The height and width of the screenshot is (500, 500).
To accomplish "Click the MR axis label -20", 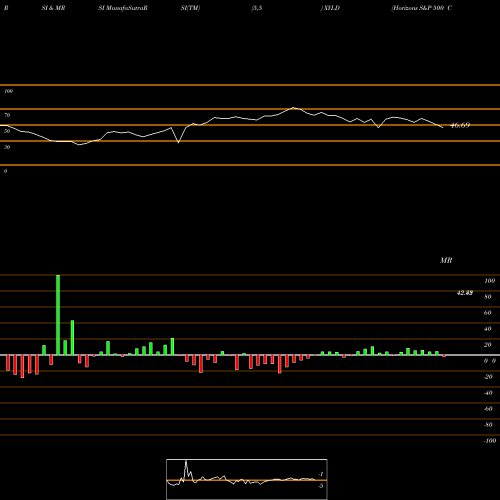I will [x=488, y=377].
